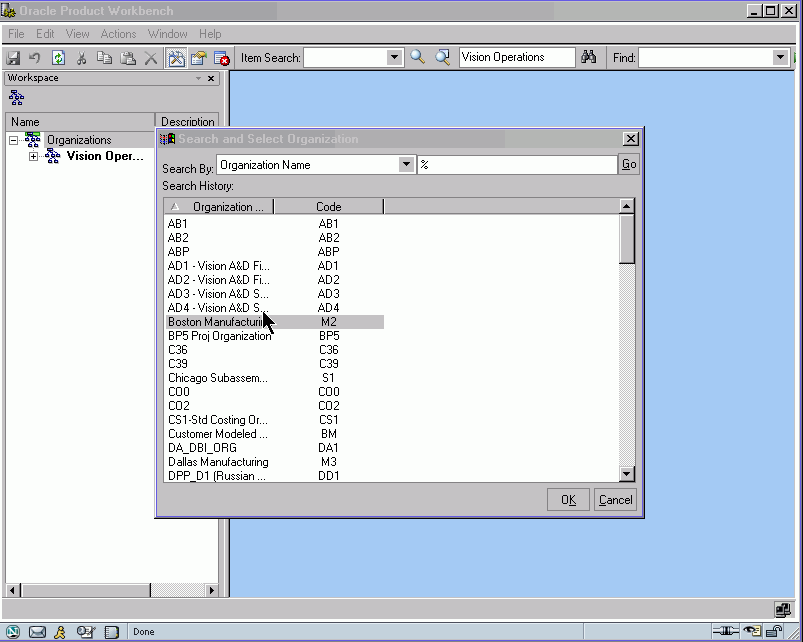Open the Workspace panel options arrow
The image size is (803, 642).
[x=198, y=78]
